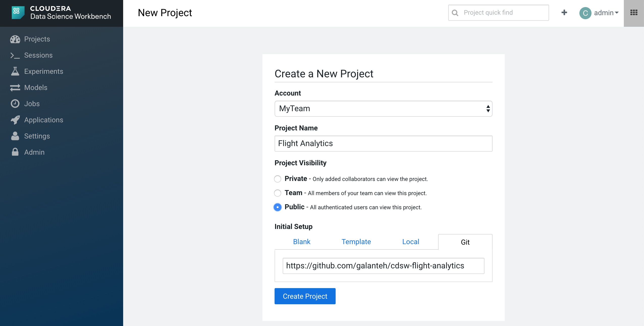
Task: Open the app grid icon top right
Action: coord(634,13)
